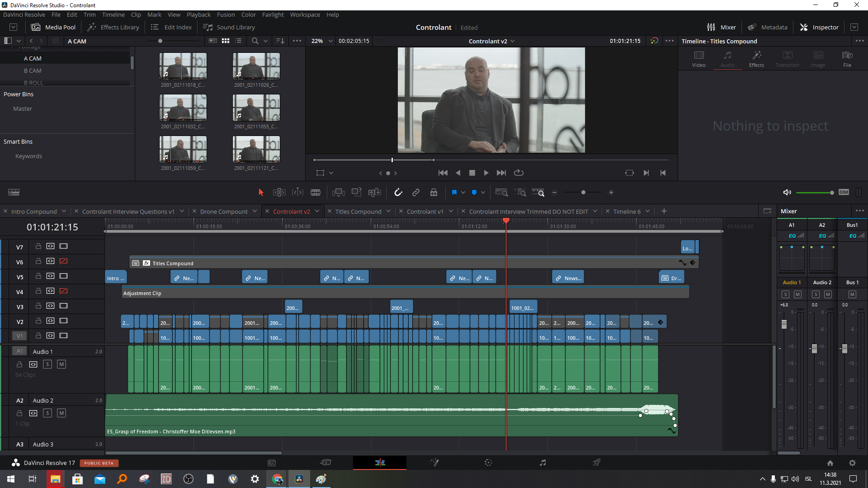Switch to Titles Compound timeline tab
The width and height of the screenshot is (868, 488).
click(x=358, y=211)
